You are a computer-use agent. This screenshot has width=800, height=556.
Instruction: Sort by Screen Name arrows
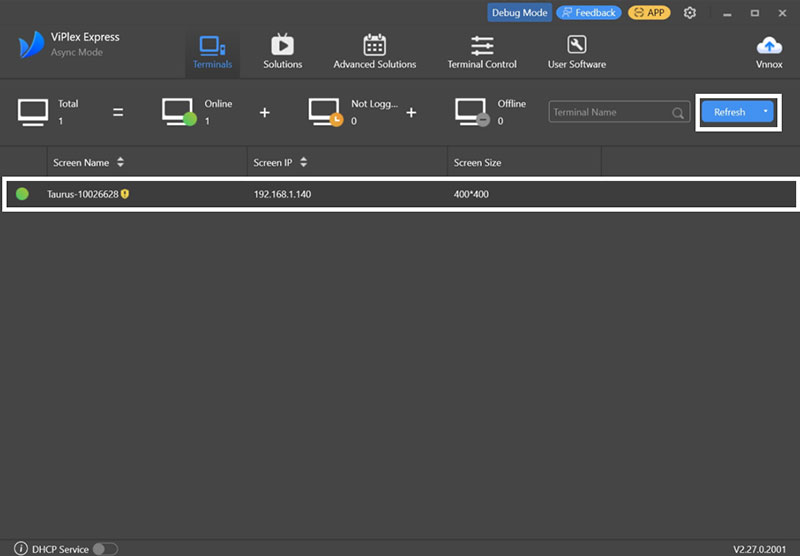120,162
